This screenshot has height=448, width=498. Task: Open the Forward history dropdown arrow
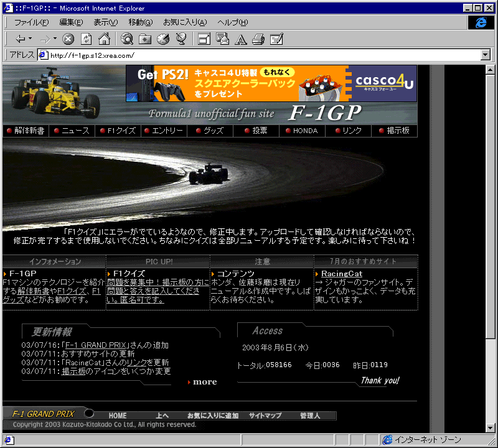click(55, 39)
